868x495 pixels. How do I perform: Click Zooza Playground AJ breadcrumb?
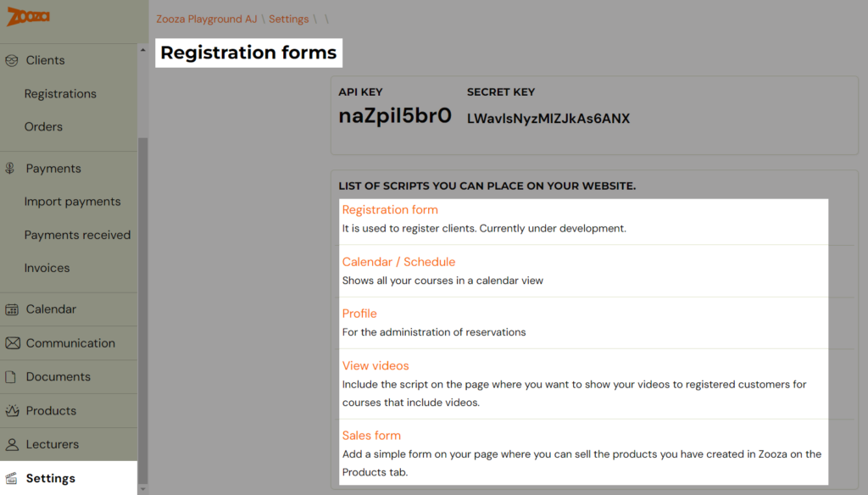(207, 19)
